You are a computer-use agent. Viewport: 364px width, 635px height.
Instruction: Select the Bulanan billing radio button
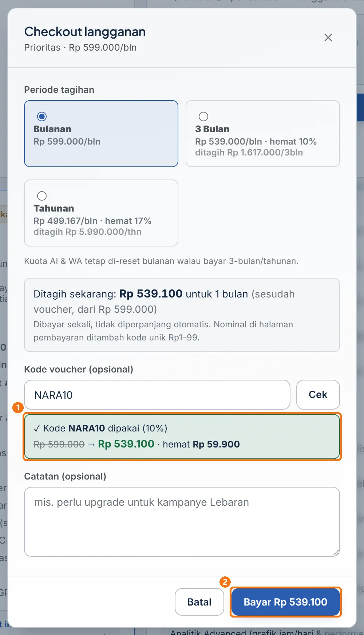point(42,117)
